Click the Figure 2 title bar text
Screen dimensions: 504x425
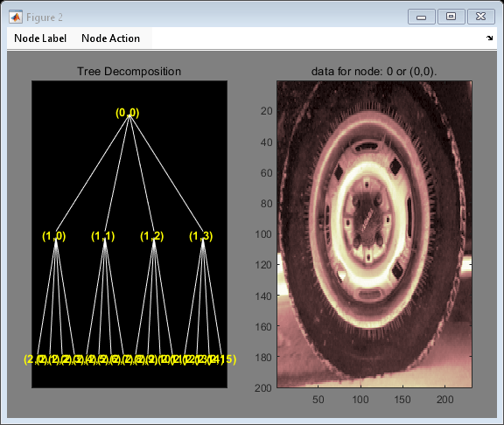[45, 17]
